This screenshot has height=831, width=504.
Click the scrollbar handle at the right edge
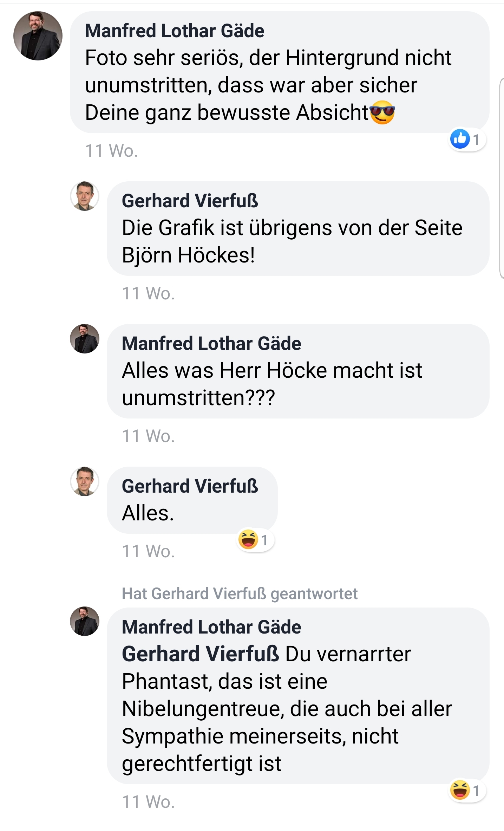point(502,178)
